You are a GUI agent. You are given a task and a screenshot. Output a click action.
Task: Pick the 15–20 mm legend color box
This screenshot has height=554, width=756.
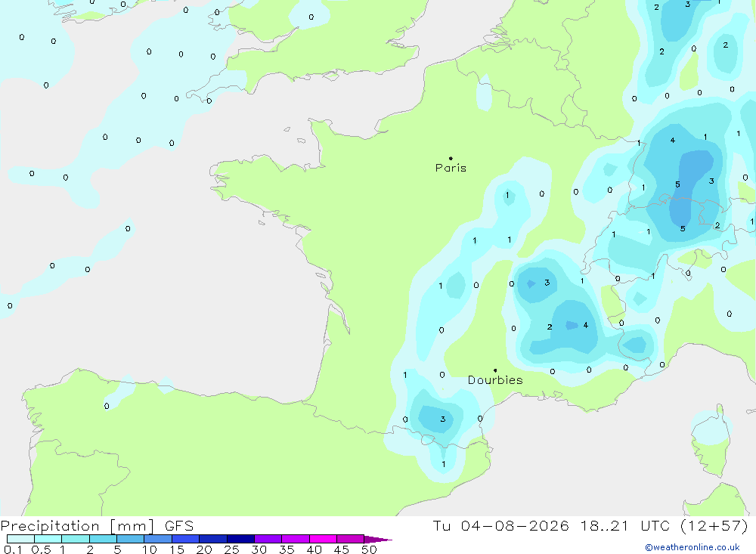(186, 539)
